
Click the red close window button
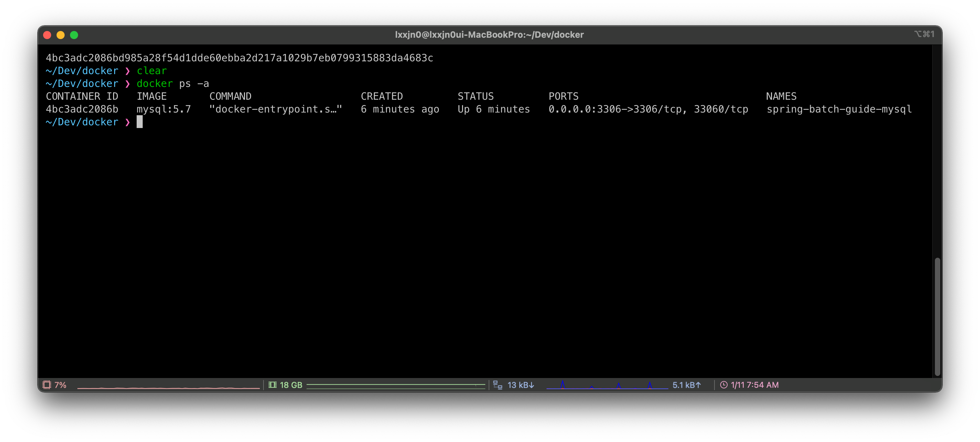coord(47,35)
